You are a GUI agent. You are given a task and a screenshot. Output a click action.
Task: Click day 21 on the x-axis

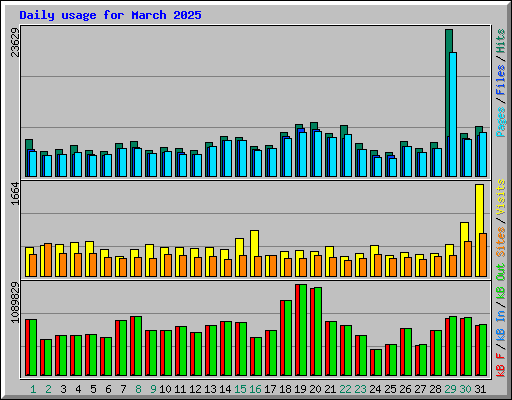pos(330,389)
